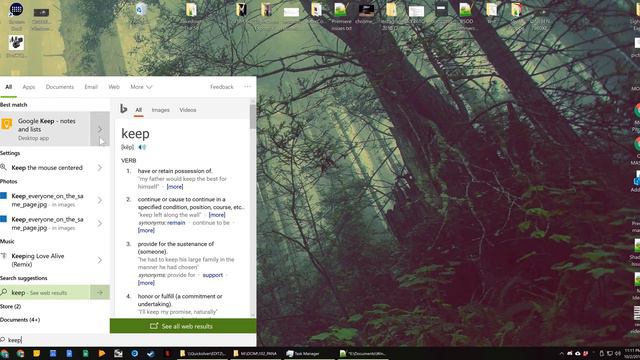This screenshot has width=640, height=360.
Task: Click the support synonym link
Action: click(213, 275)
